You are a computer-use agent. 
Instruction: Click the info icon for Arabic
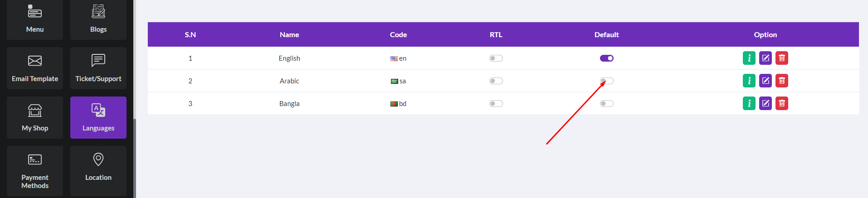(x=749, y=81)
